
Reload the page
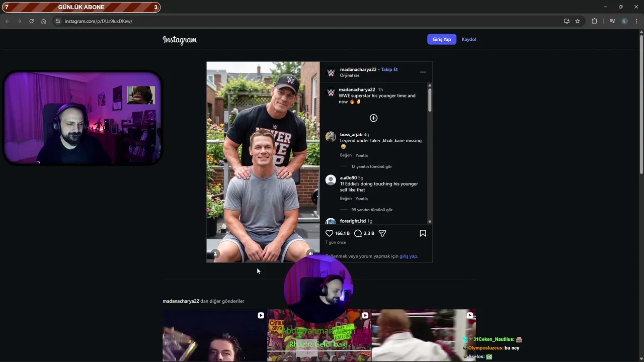click(x=31, y=21)
